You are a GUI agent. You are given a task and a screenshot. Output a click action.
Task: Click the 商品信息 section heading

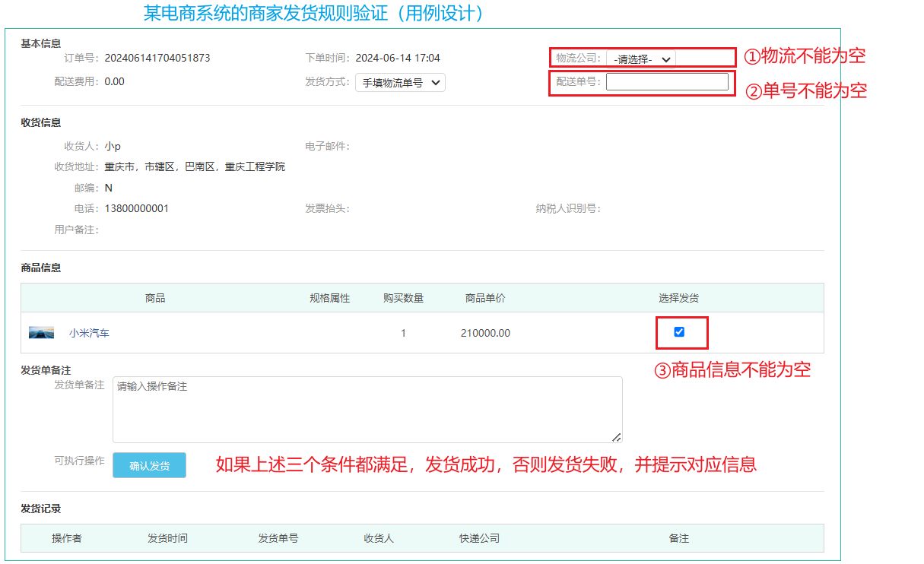pyautogui.click(x=41, y=268)
